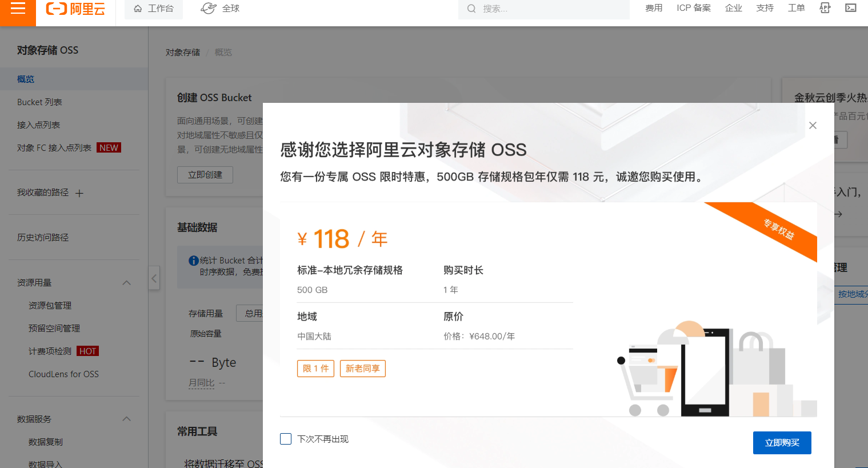Open the ICP 备案 menu
The height and width of the screenshot is (468, 868).
click(x=694, y=8)
